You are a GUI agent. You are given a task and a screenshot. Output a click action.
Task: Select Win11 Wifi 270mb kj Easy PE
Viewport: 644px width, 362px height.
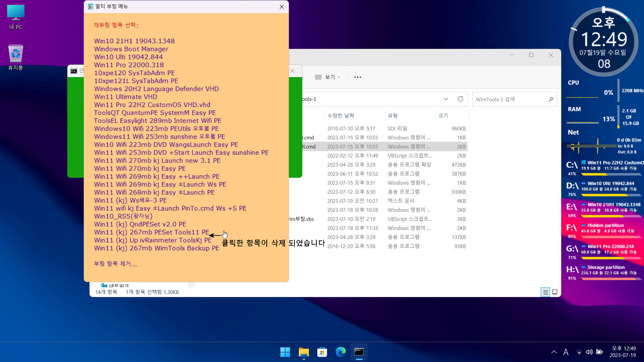coord(140,169)
